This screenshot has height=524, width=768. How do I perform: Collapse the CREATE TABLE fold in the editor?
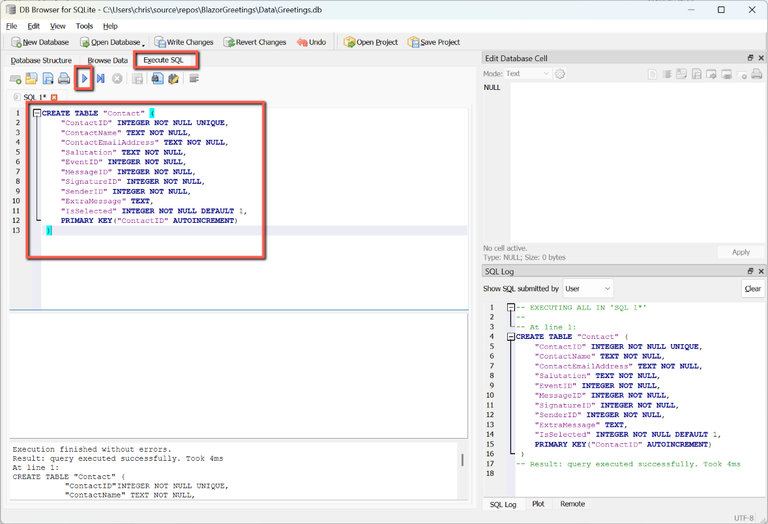coord(36,113)
